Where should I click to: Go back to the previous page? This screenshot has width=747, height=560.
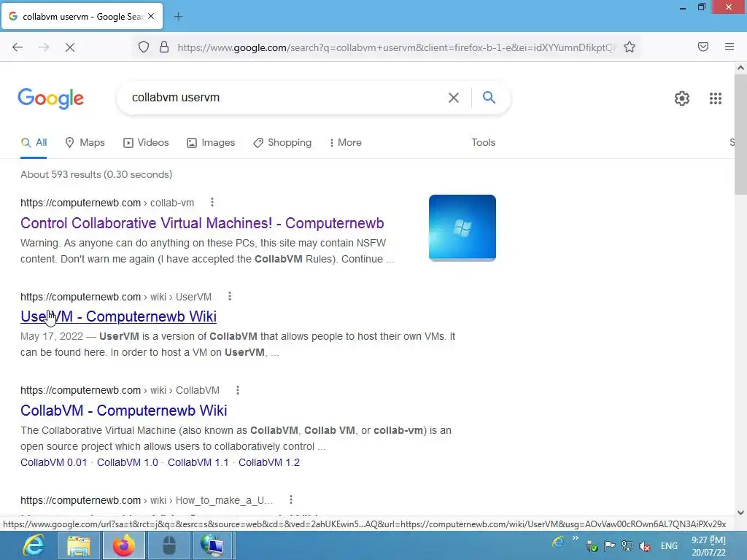(18, 47)
